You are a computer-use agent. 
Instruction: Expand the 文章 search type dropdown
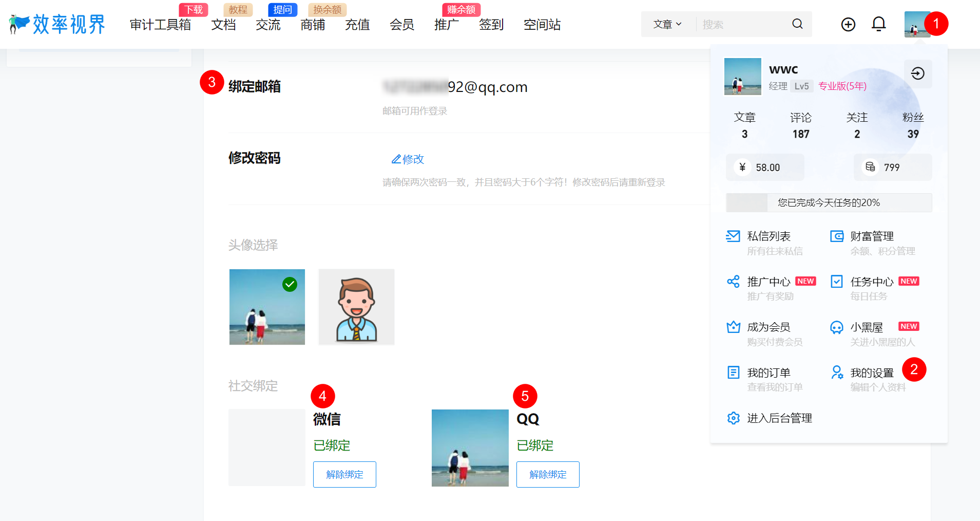[x=667, y=24]
